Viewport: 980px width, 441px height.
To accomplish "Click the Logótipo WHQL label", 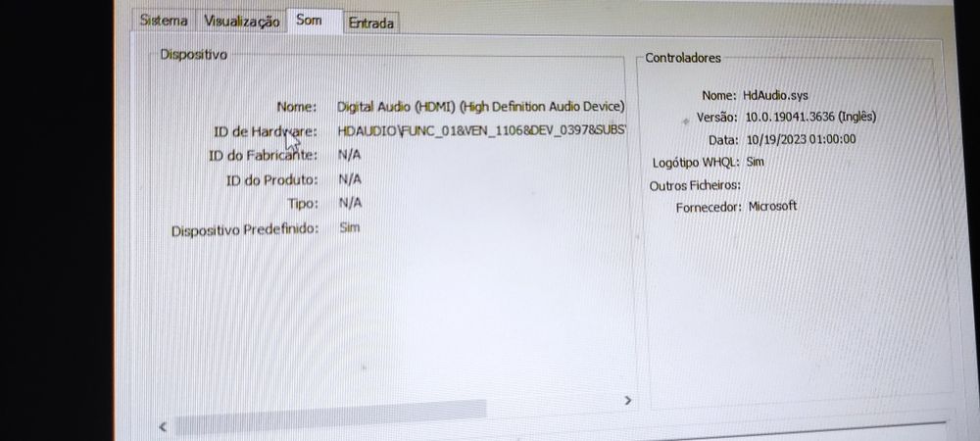I will pyautogui.click(x=696, y=163).
